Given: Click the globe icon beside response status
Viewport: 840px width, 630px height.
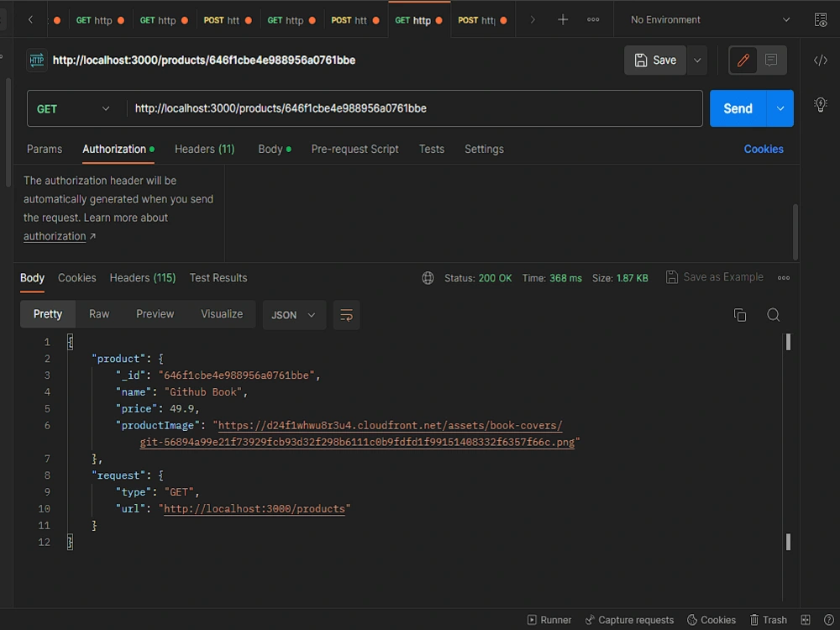Looking at the screenshot, I should [x=428, y=277].
